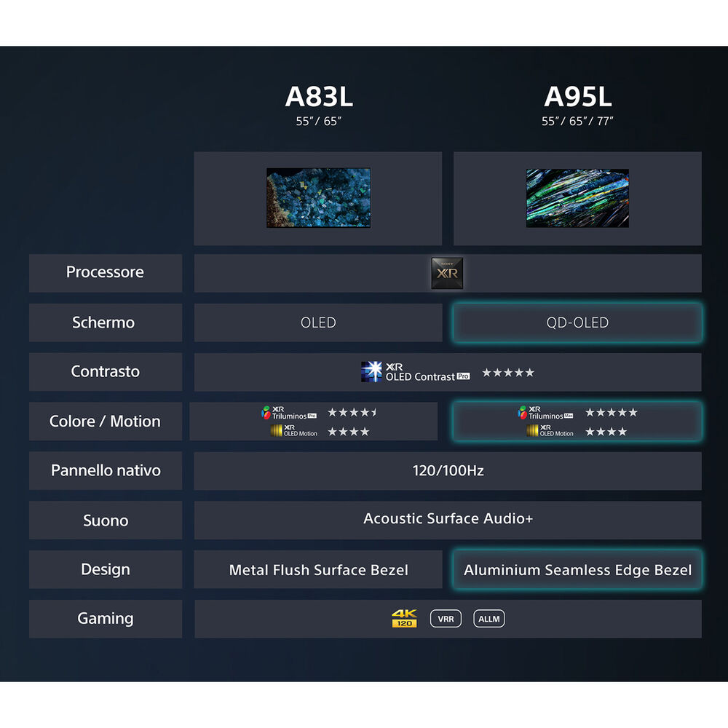Select the Pannello nativo row label
Image resolution: width=728 pixels, height=728 pixels.
pyautogui.click(x=106, y=470)
